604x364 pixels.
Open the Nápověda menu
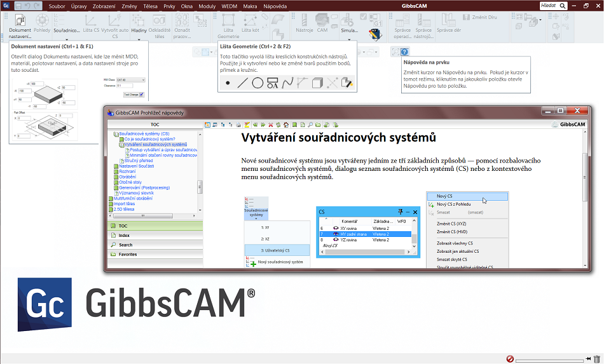pyautogui.click(x=275, y=6)
